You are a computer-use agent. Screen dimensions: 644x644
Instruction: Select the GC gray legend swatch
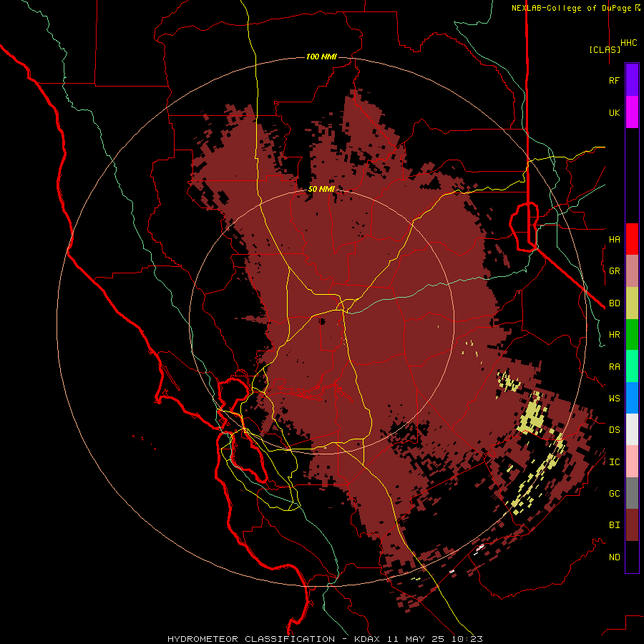632,493
